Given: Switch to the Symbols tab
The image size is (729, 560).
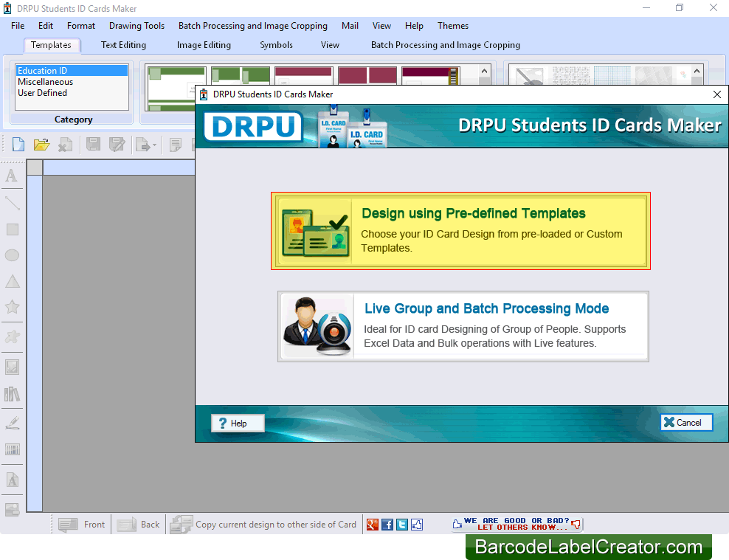Looking at the screenshot, I should (x=276, y=45).
